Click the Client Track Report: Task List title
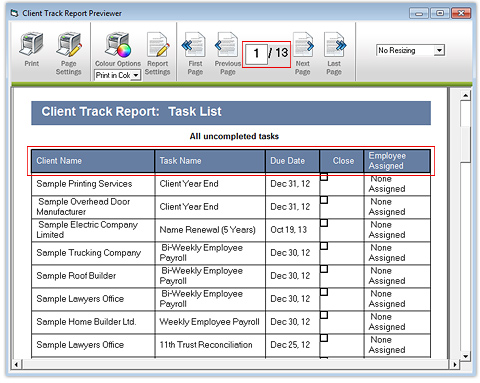Image resolution: width=480 pixels, height=383 pixels. coord(131,112)
